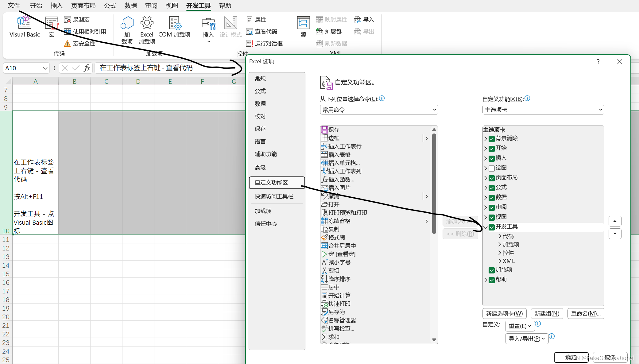The image size is (639, 364).
Task: Toggle 使用相对引用 relative references
Action: pyautogui.click(x=85, y=32)
